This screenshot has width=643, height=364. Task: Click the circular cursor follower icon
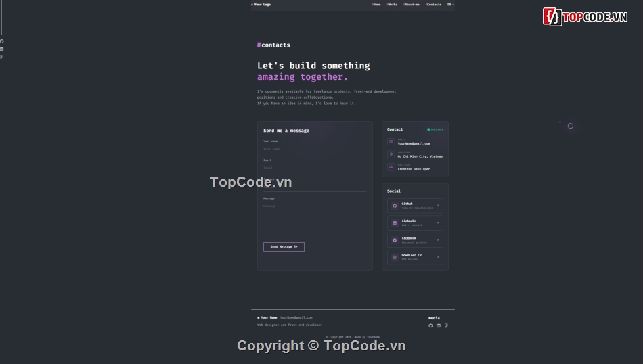[571, 126]
